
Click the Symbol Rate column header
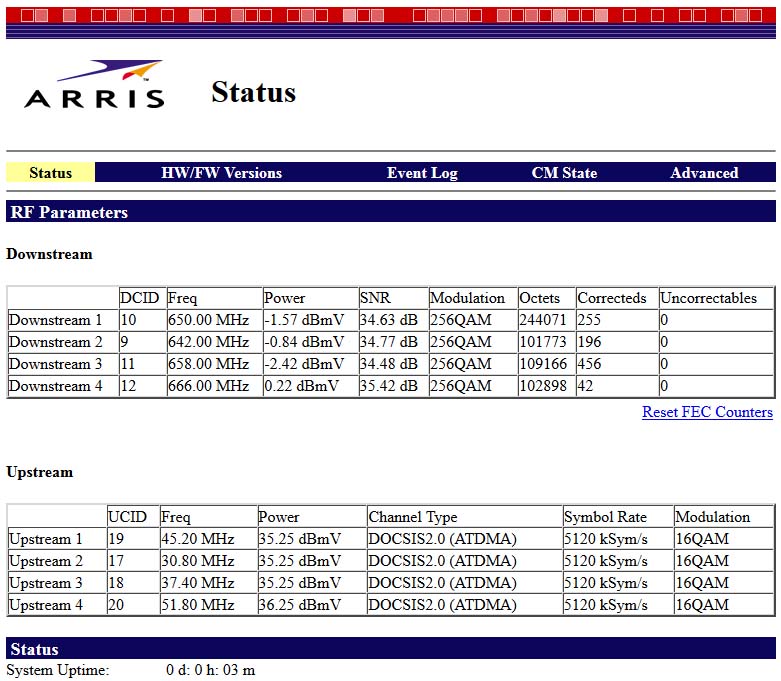click(x=605, y=517)
